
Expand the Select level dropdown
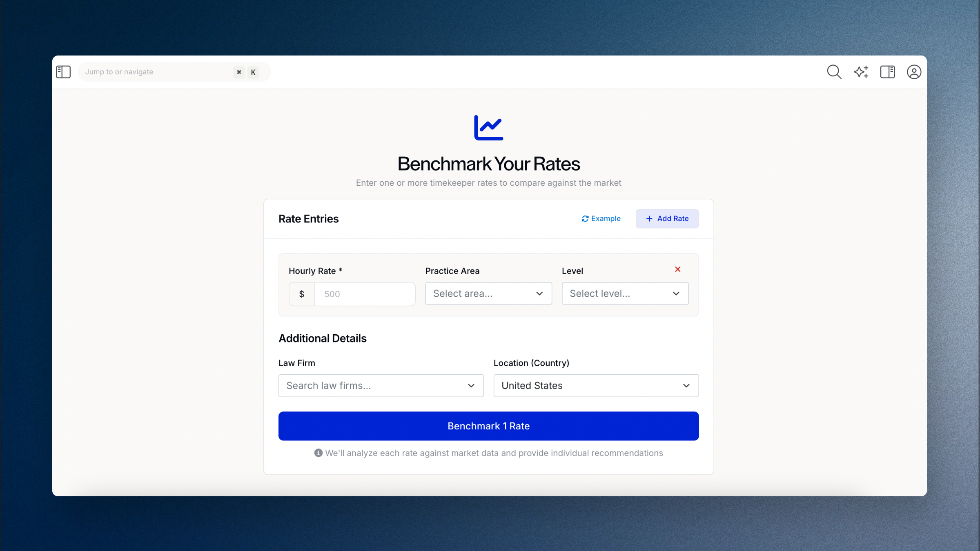[625, 293]
